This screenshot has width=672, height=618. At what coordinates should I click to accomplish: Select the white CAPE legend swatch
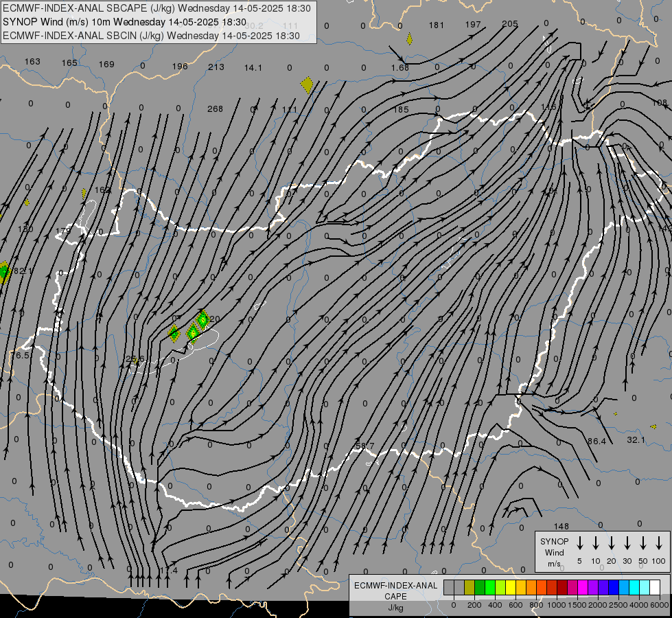point(655,587)
